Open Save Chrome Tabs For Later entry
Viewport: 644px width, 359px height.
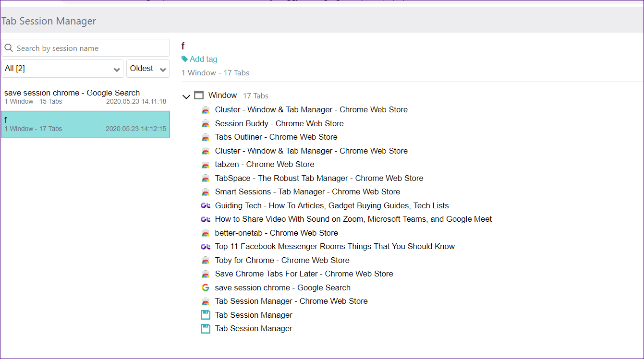click(x=304, y=274)
